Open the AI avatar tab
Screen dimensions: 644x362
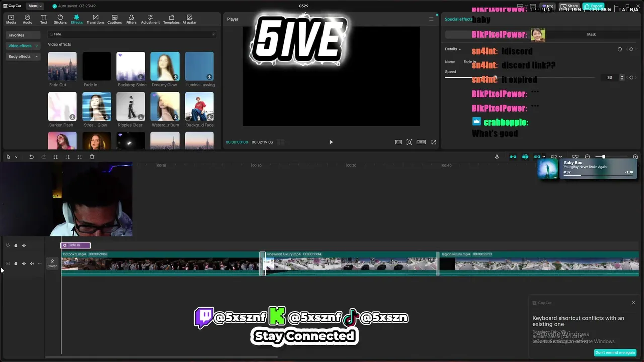tap(190, 19)
